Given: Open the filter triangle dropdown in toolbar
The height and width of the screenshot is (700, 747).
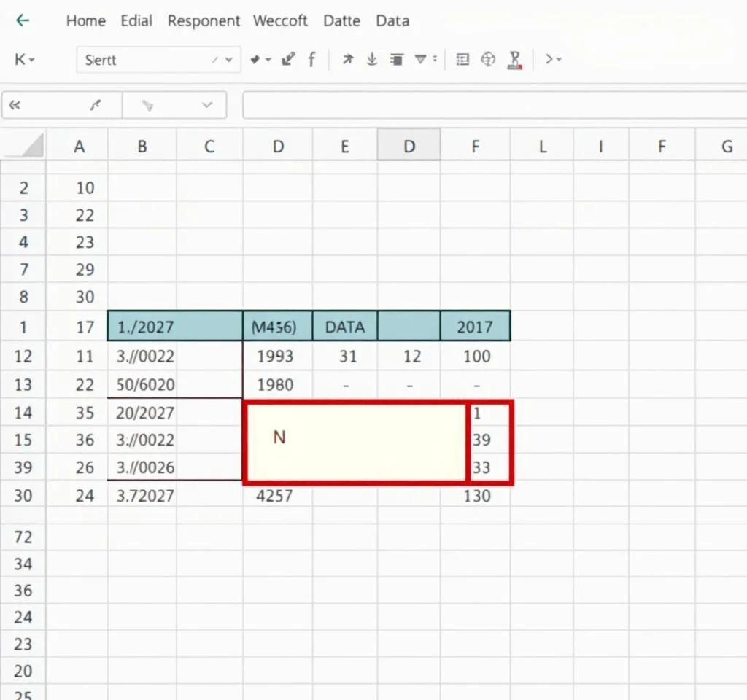Looking at the screenshot, I should (424, 60).
